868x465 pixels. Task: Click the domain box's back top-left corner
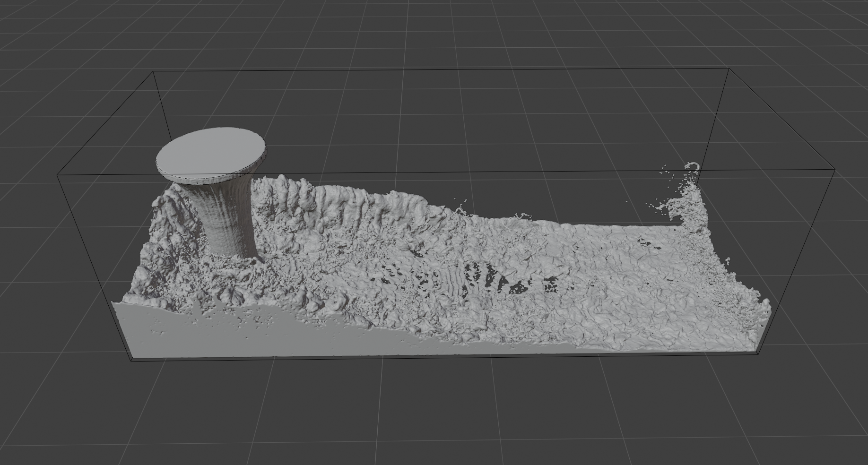154,72
